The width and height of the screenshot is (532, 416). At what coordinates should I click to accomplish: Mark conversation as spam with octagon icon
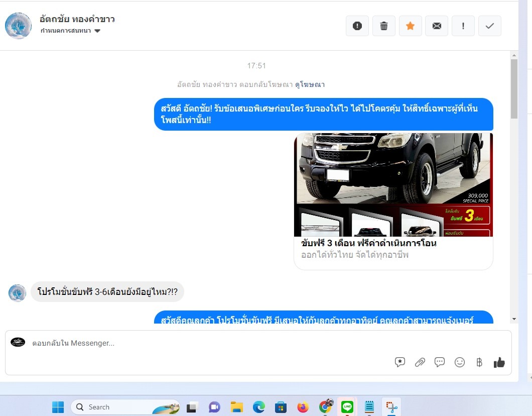coord(357,26)
